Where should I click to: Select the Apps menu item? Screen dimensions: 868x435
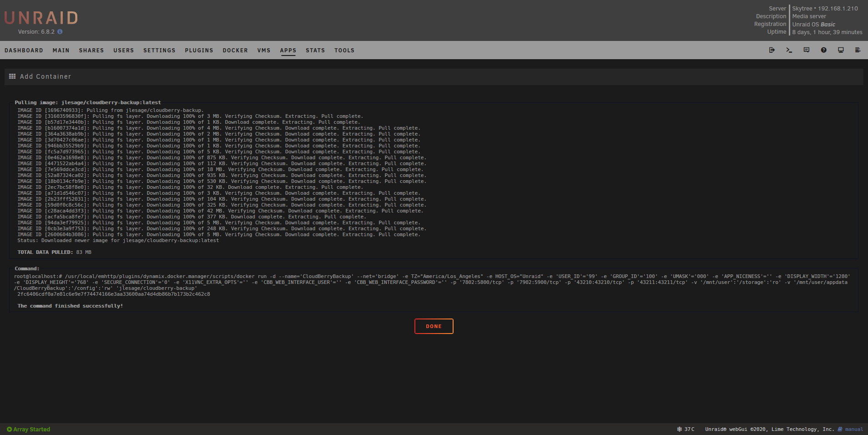[x=288, y=51]
